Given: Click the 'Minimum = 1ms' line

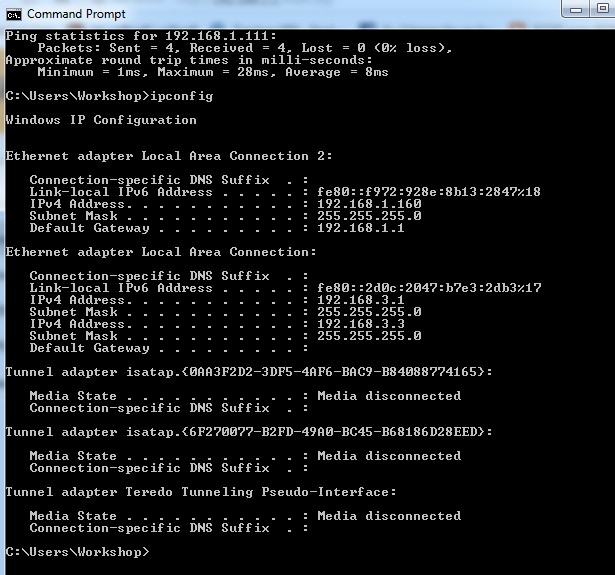Looking at the screenshot, I should click(213, 72).
